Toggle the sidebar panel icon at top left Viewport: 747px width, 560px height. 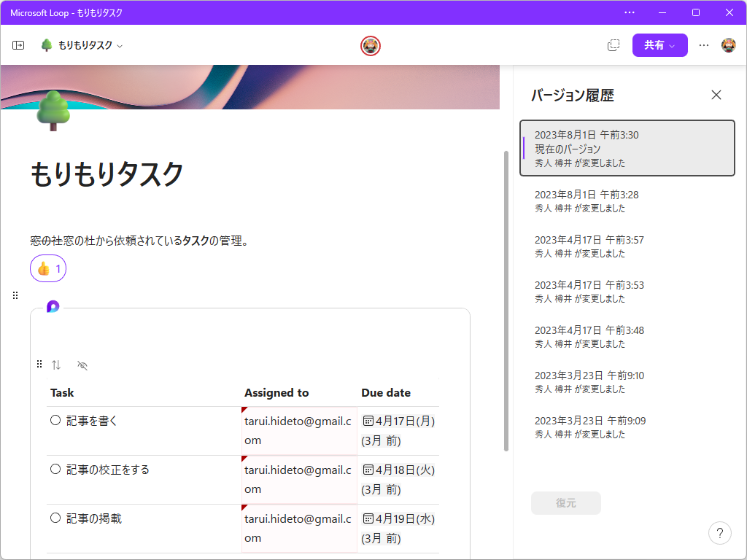(18, 44)
